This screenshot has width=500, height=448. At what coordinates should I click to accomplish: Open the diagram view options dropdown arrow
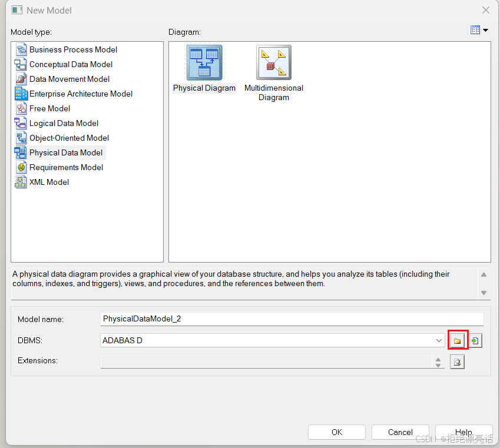(x=486, y=29)
